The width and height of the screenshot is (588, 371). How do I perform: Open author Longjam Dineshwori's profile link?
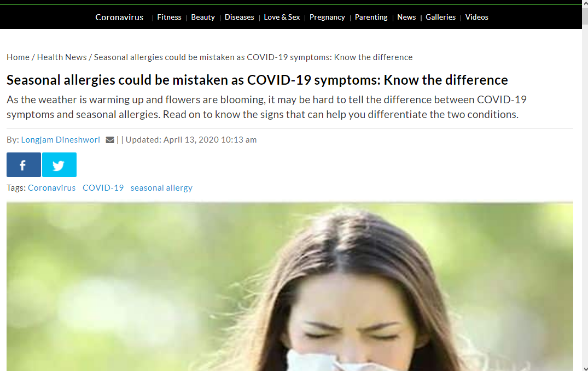pyautogui.click(x=60, y=140)
